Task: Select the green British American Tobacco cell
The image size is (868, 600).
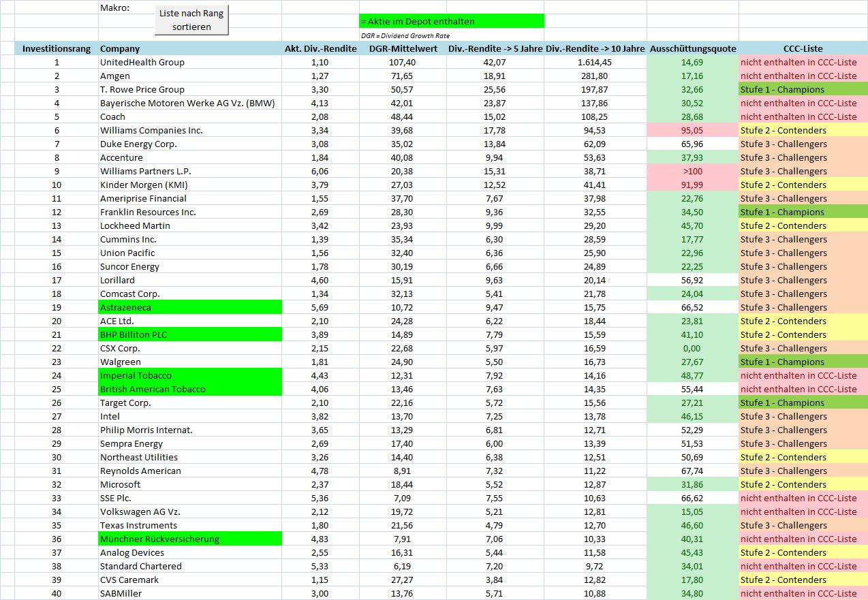Action: click(190, 389)
